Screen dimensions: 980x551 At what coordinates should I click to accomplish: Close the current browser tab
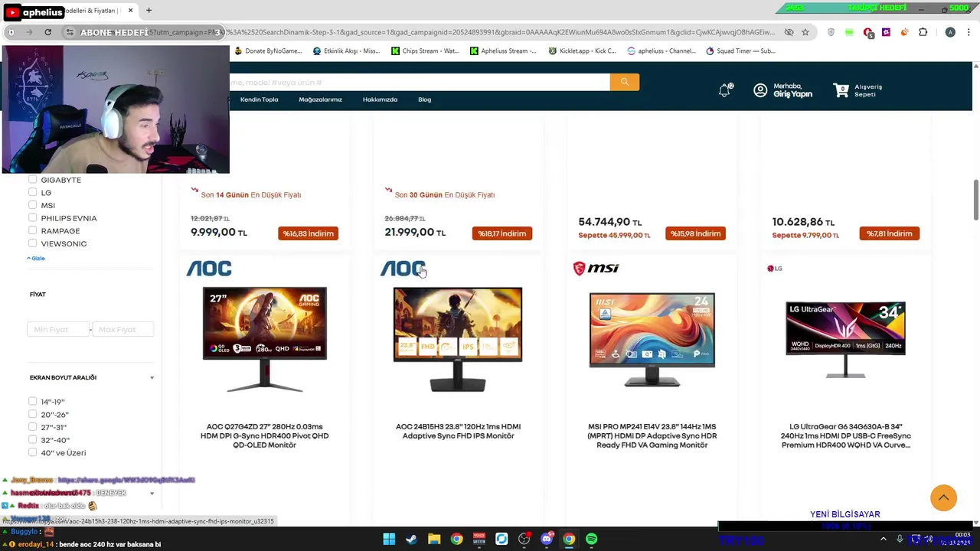(130, 11)
